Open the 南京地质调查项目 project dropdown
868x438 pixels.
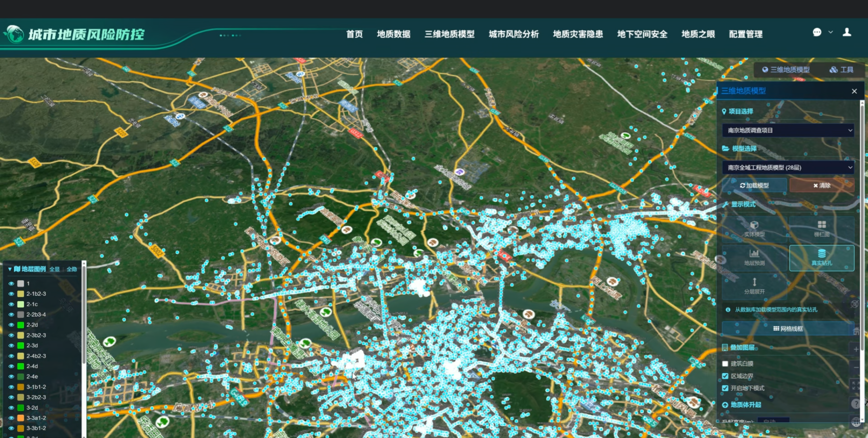[788, 130]
